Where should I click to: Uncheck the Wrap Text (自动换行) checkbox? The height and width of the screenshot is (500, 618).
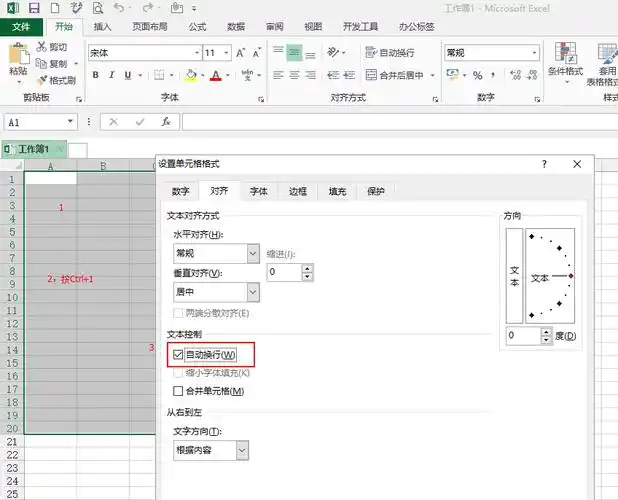click(178, 354)
